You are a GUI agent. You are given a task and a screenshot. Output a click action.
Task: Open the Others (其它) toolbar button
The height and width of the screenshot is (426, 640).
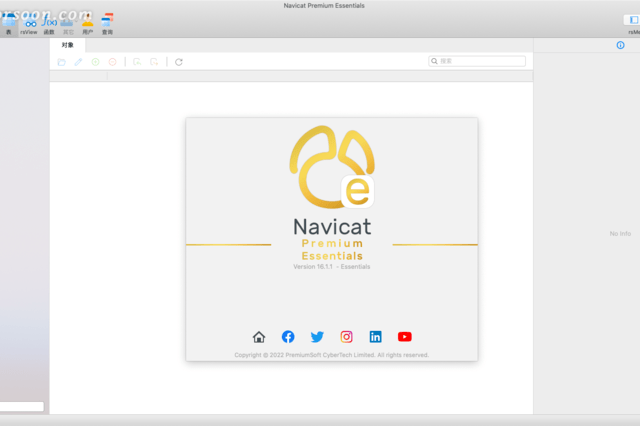[x=68, y=25]
